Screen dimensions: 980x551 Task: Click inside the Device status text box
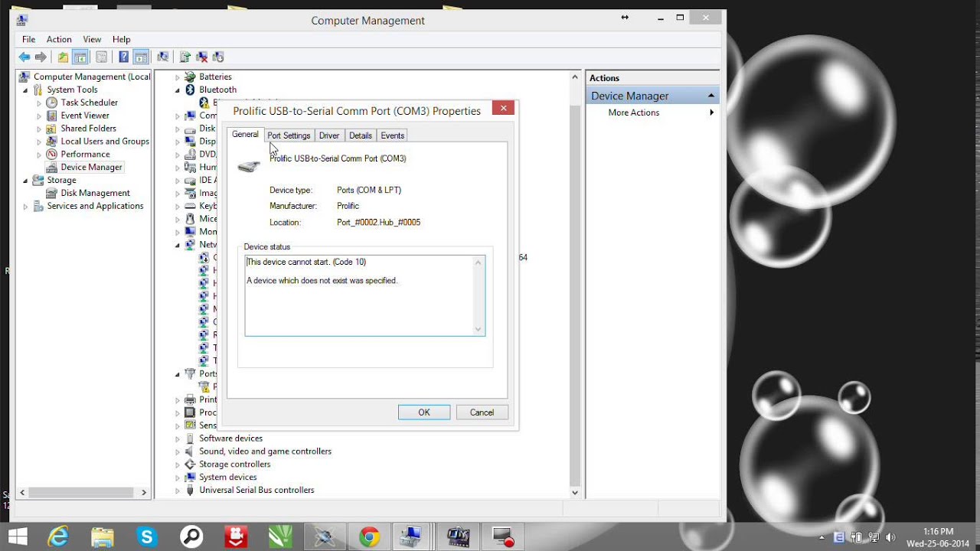[364, 295]
